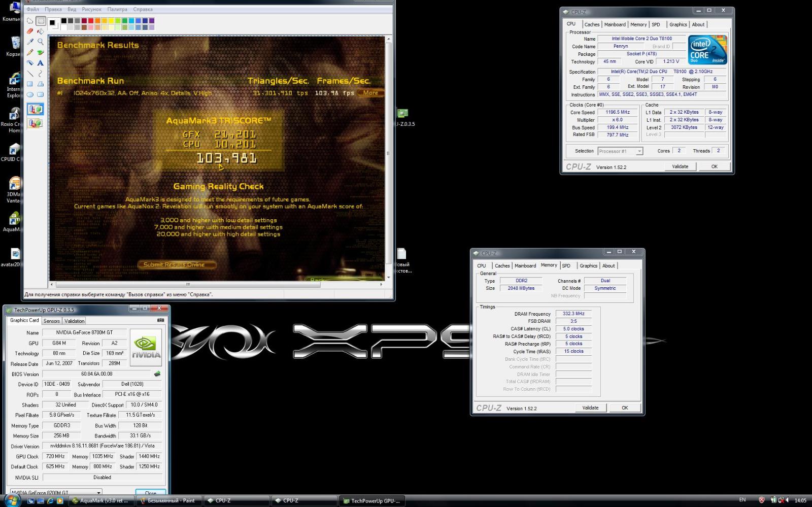Open the media player quick launch icon

(x=60, y=501)
